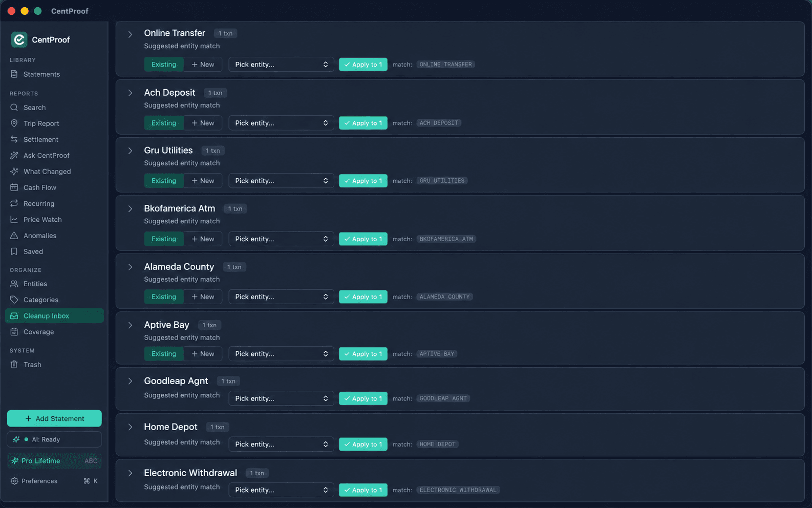Apply match for Gru Utilities
812x508 pixels.
(x=363, y=181)
